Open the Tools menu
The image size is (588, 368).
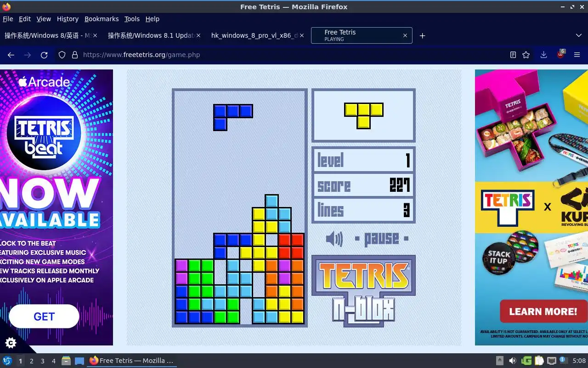[x=132, y=19]
